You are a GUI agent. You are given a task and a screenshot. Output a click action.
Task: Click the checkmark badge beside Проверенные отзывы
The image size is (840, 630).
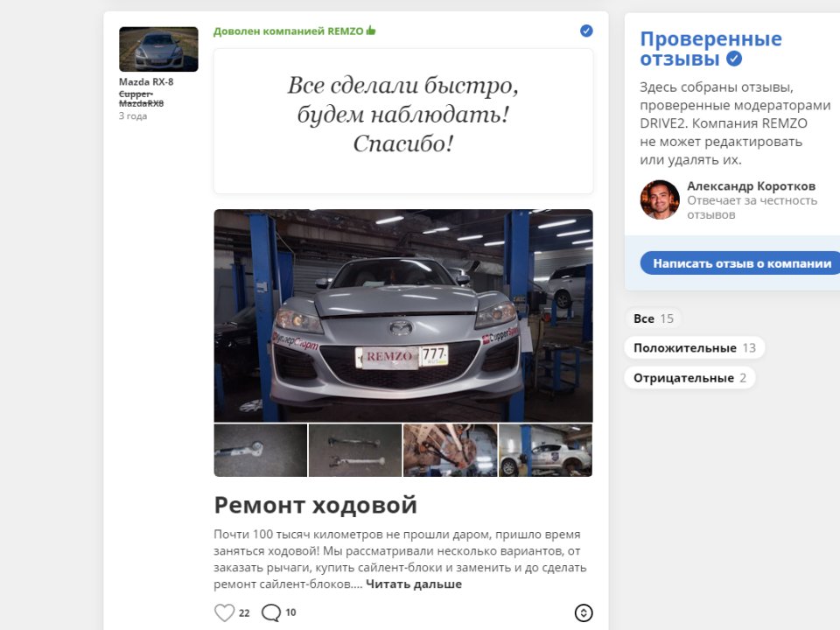(x=734, y=59)
